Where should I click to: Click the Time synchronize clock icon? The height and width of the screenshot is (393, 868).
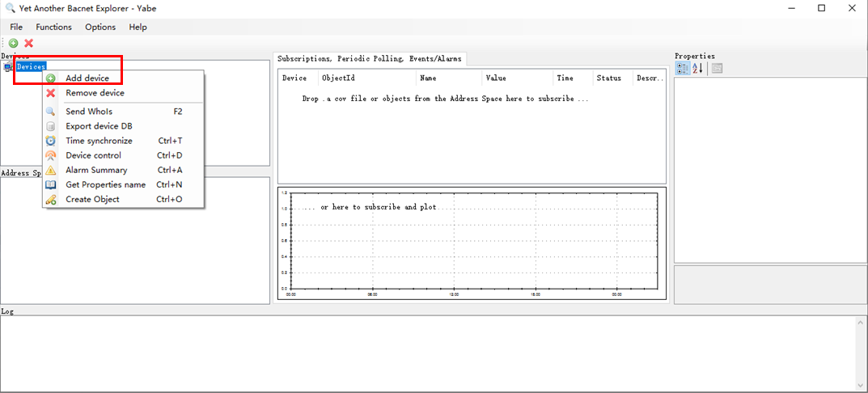click(51, 141)
